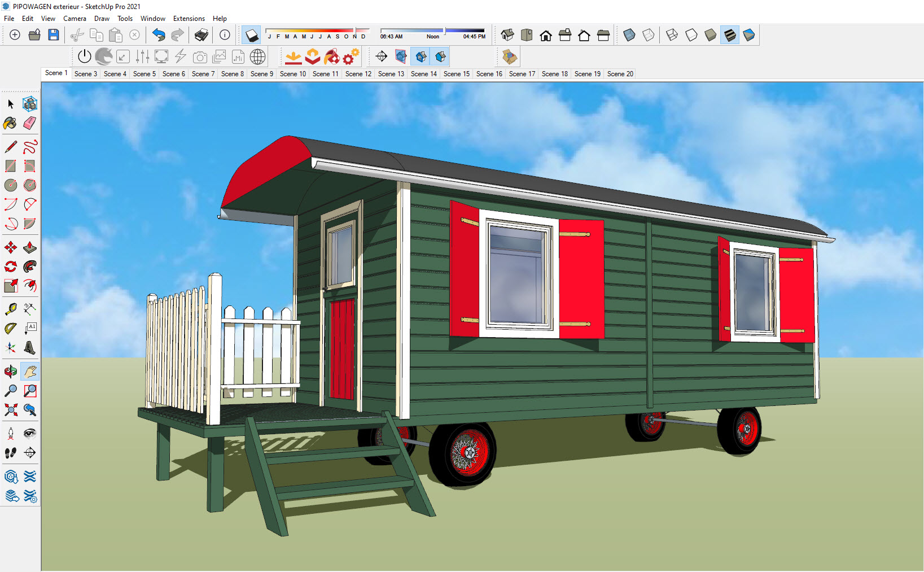Click the Undo arrow button

point(159,36)
